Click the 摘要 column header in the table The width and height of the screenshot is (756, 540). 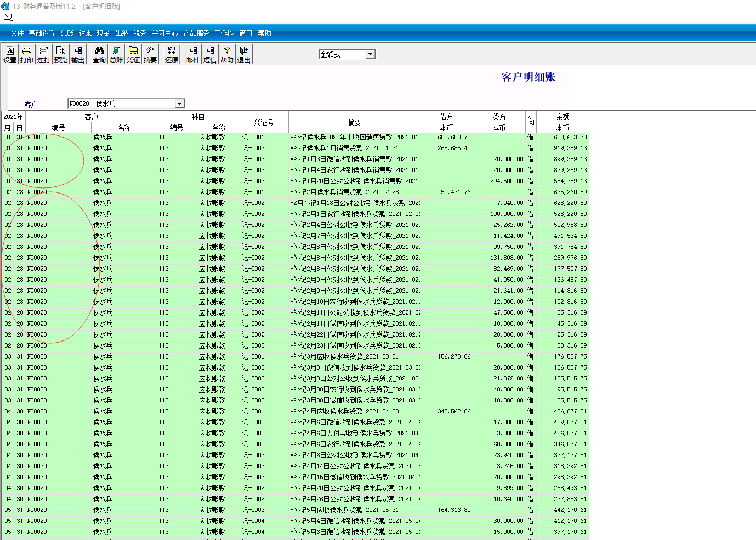coord(354,122)
